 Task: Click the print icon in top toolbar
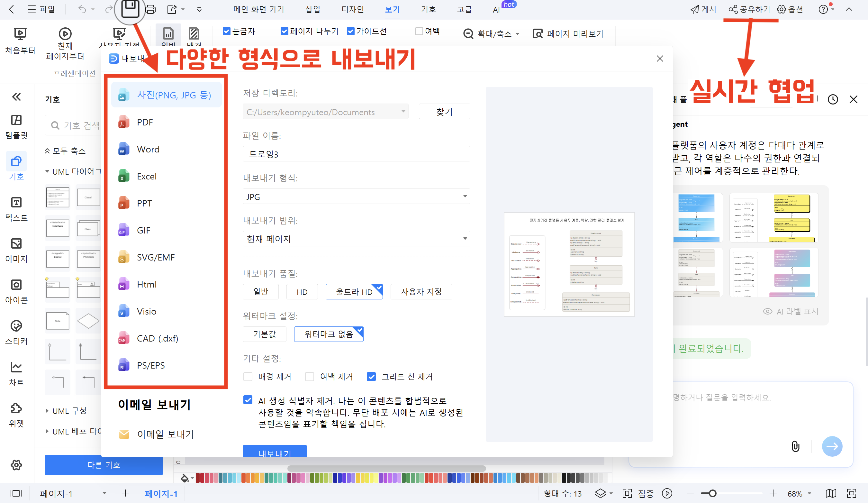coord(150,9)
